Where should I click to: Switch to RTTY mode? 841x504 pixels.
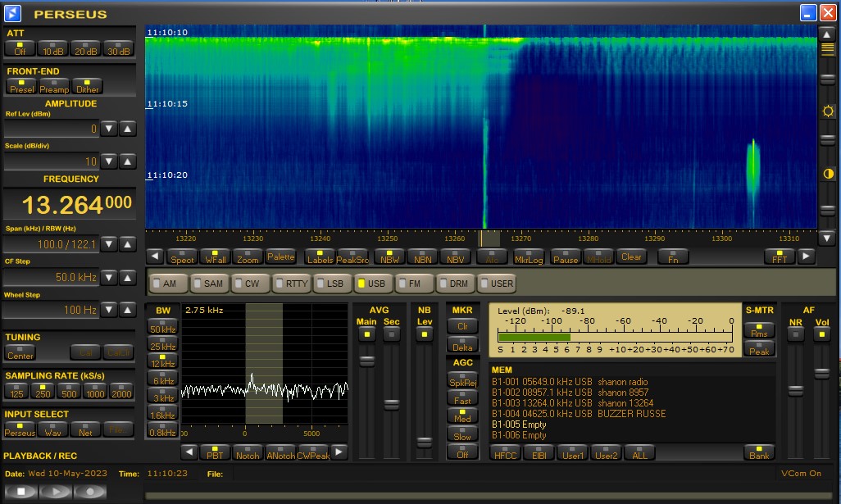click(293, 283)
